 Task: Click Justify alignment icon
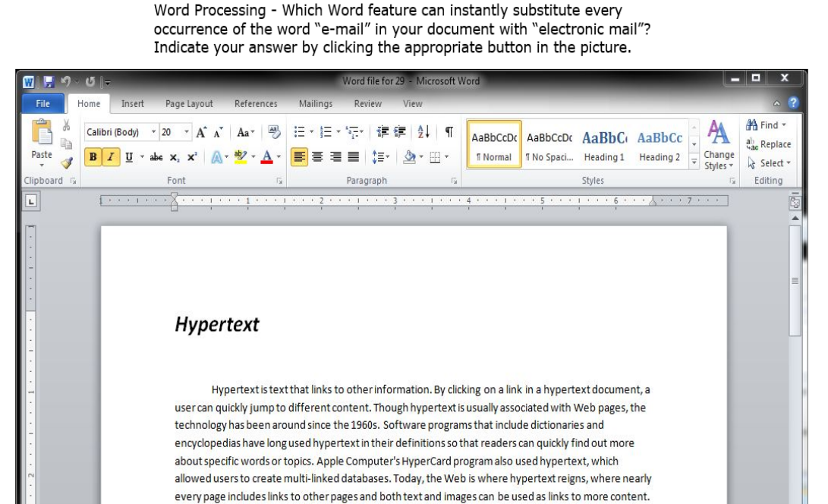(353, 157)
